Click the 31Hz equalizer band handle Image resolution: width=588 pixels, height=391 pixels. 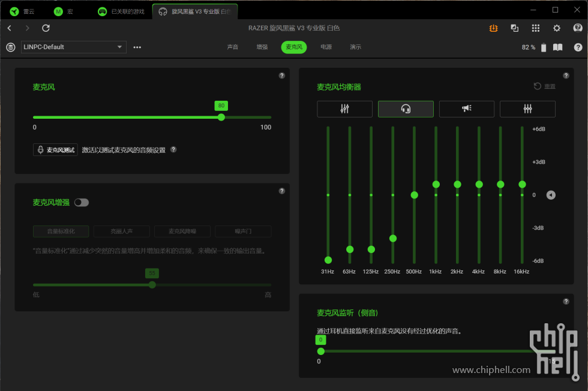(328, 260)
